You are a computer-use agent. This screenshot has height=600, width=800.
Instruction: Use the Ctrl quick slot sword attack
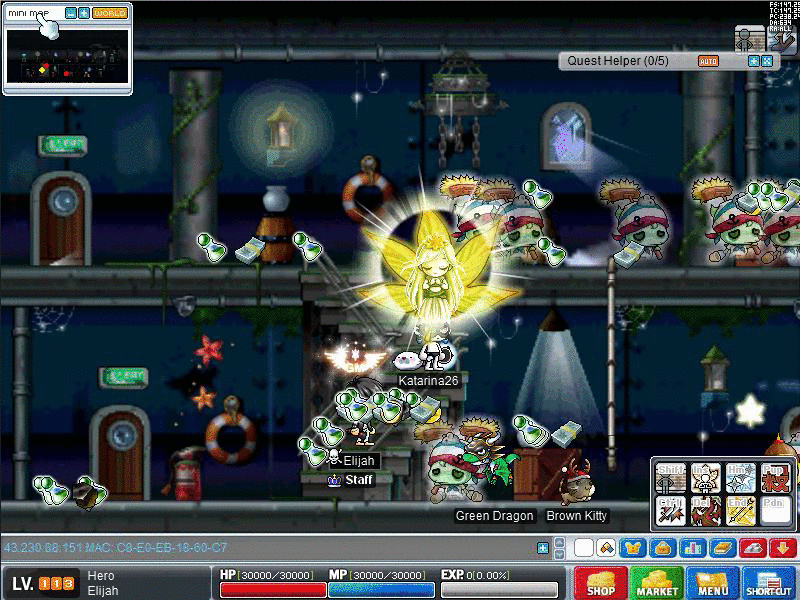coord(670,511)
